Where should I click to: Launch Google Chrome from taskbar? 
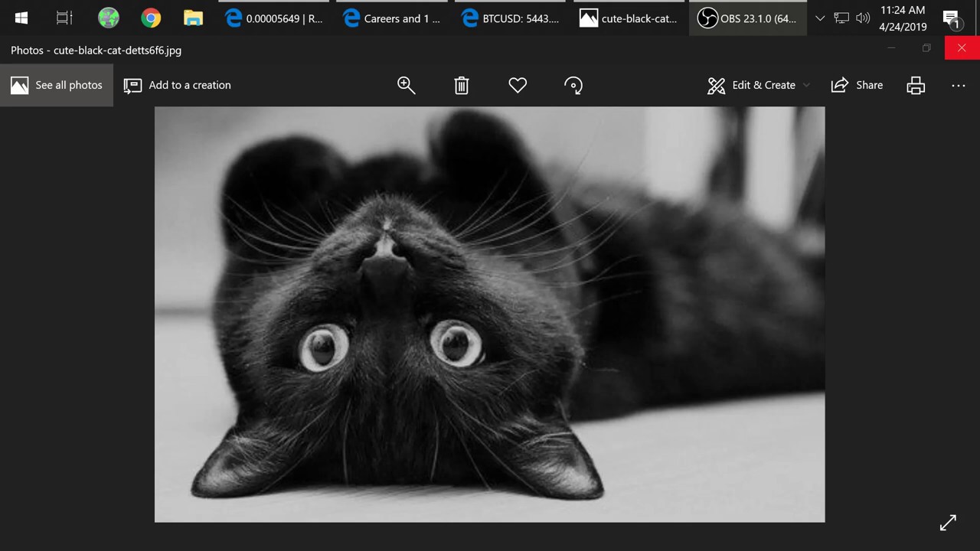(151, 18)
